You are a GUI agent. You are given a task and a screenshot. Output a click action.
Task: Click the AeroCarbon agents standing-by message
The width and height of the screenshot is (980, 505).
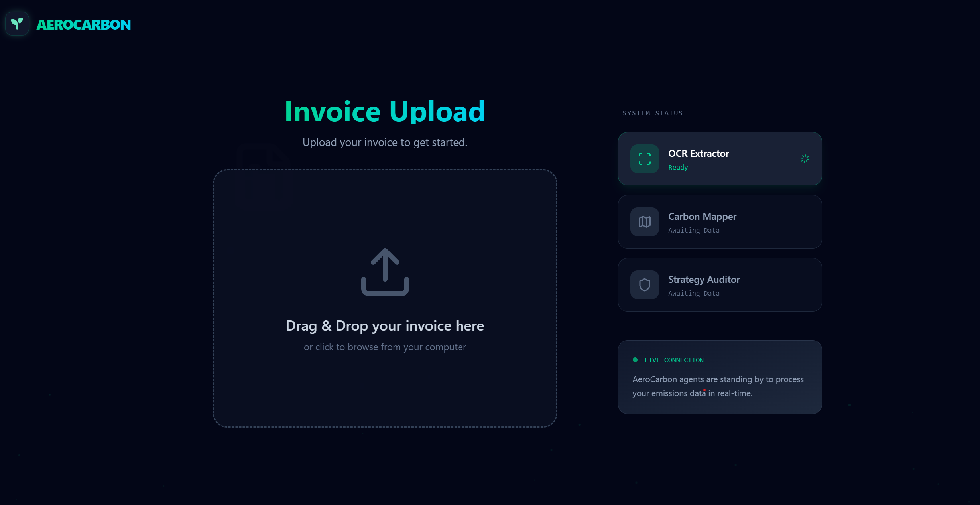click(718, 386)
